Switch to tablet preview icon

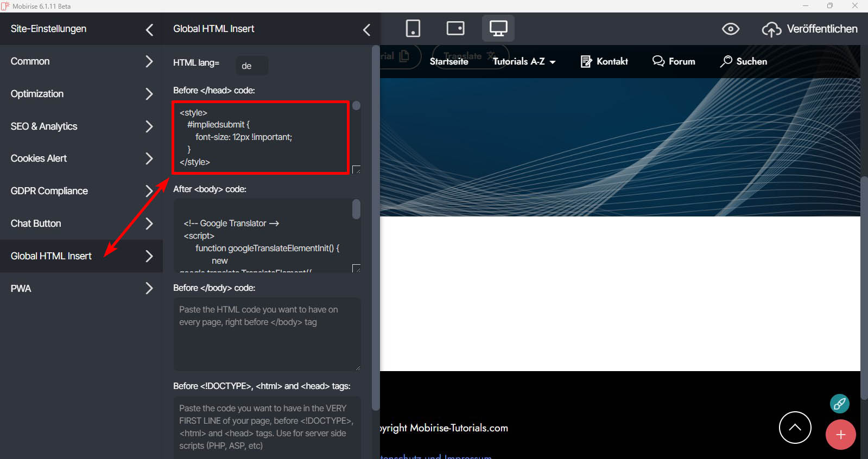click(x=455, y=28)
